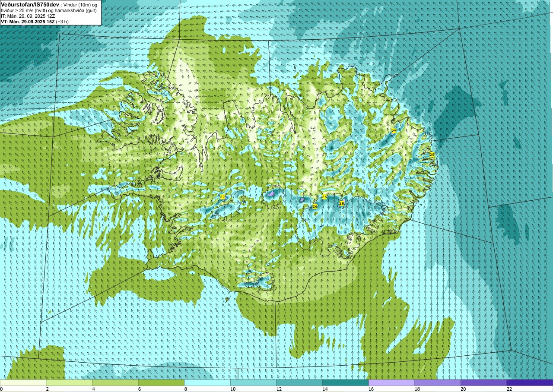553x392 pixels.
Task: Click the 2–4 m/s legend color block
Action: click(69, 383)
